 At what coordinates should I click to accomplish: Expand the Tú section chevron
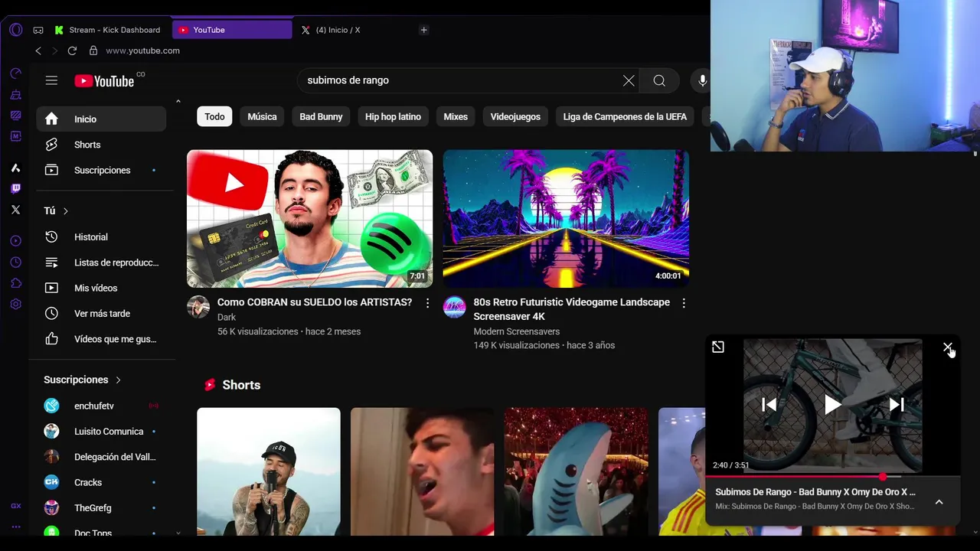[66, 211]
